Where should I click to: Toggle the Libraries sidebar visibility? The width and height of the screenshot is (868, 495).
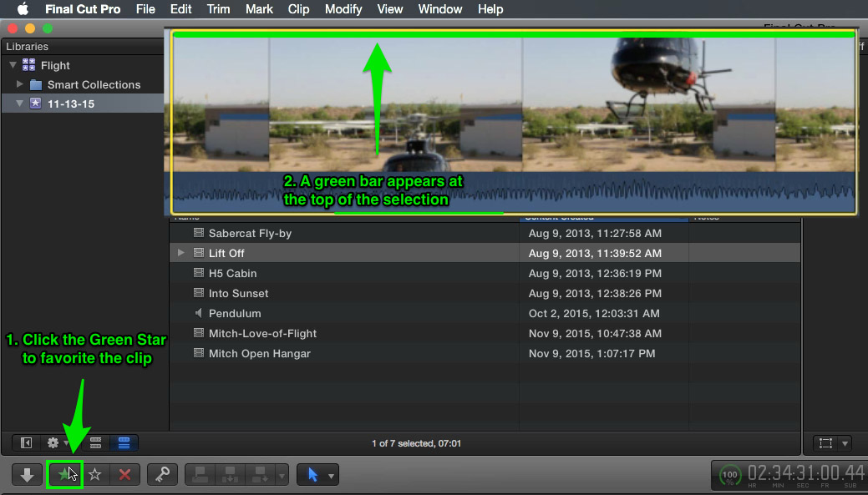(26, 442)
